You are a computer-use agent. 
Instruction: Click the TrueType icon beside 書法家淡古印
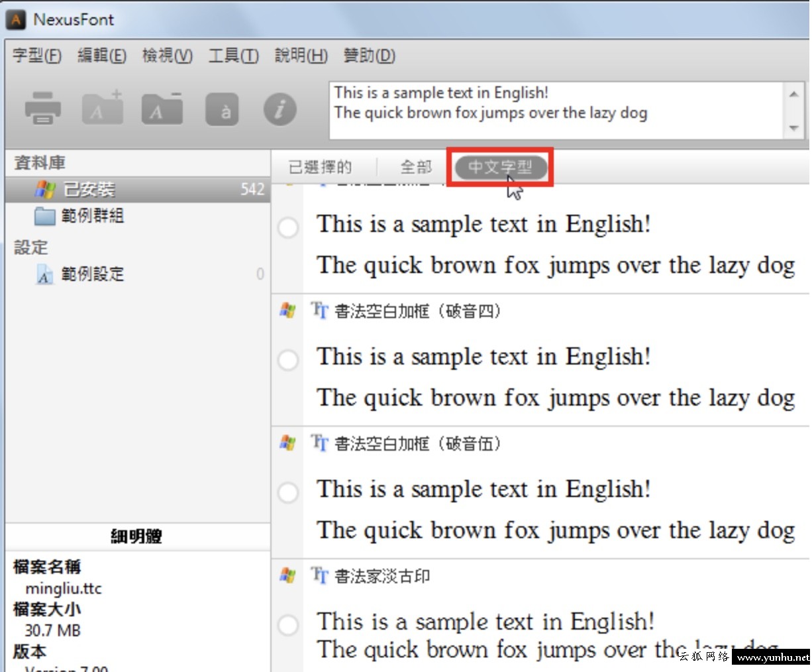click(x=320, y=575)
